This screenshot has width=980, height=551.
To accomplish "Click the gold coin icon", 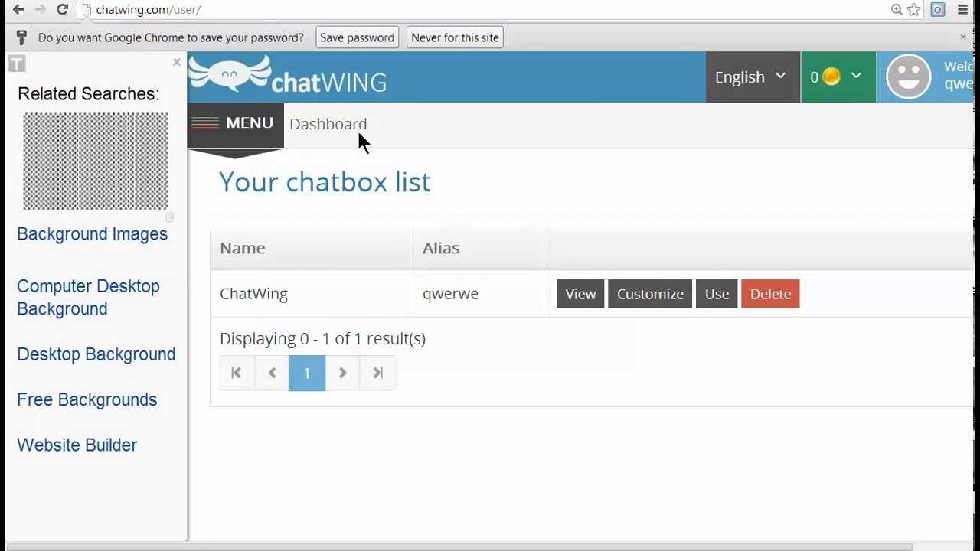I will pos(831,77).
